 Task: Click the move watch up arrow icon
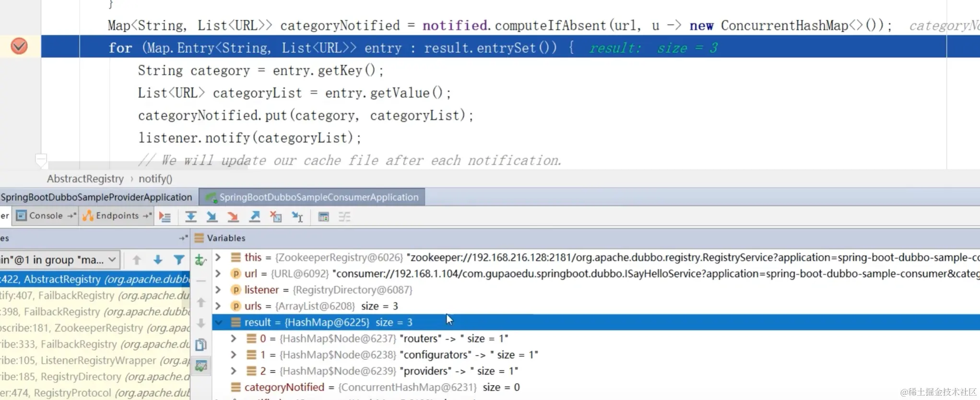[x=201, y=303]
